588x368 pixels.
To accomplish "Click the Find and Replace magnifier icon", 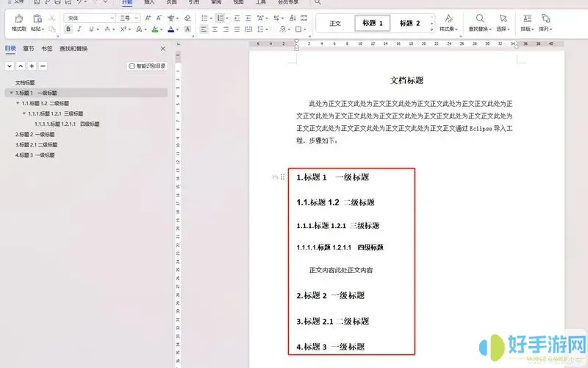I will tap(480, 18).
